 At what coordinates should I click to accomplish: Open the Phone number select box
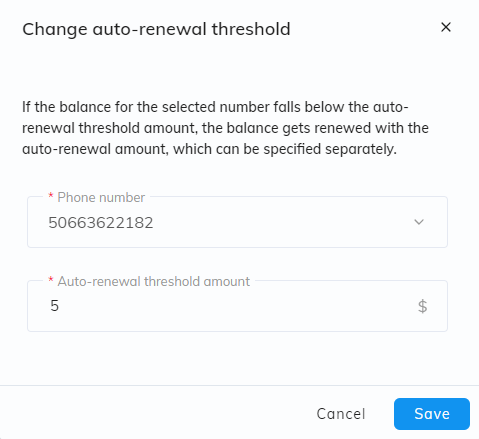click(237, 222)
